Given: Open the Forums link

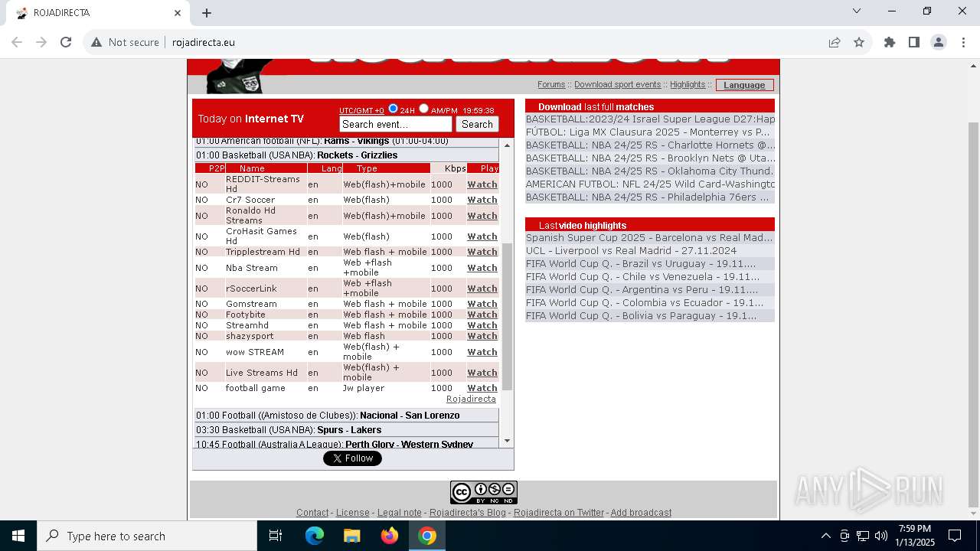Looking at the screenshot, I should click(551, 84).
